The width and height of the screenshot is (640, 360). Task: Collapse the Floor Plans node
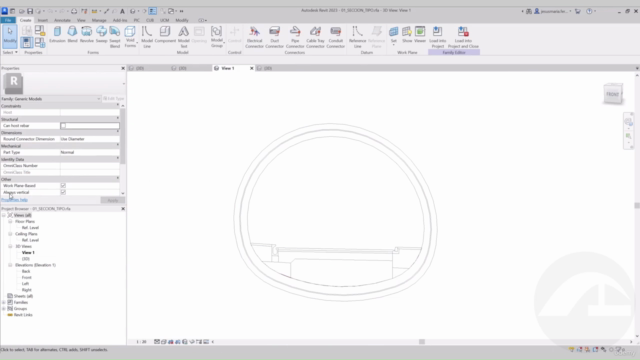point(10,221)
